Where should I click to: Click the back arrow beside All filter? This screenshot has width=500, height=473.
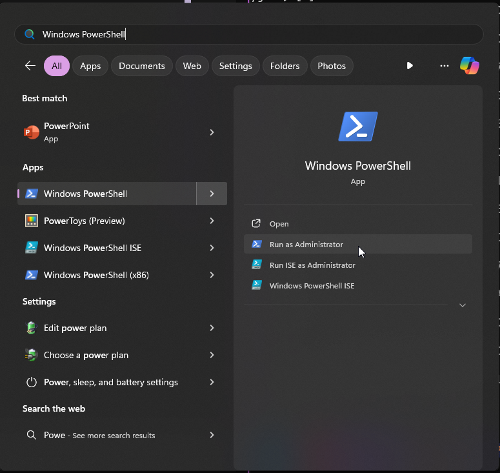tap(30, 66)
